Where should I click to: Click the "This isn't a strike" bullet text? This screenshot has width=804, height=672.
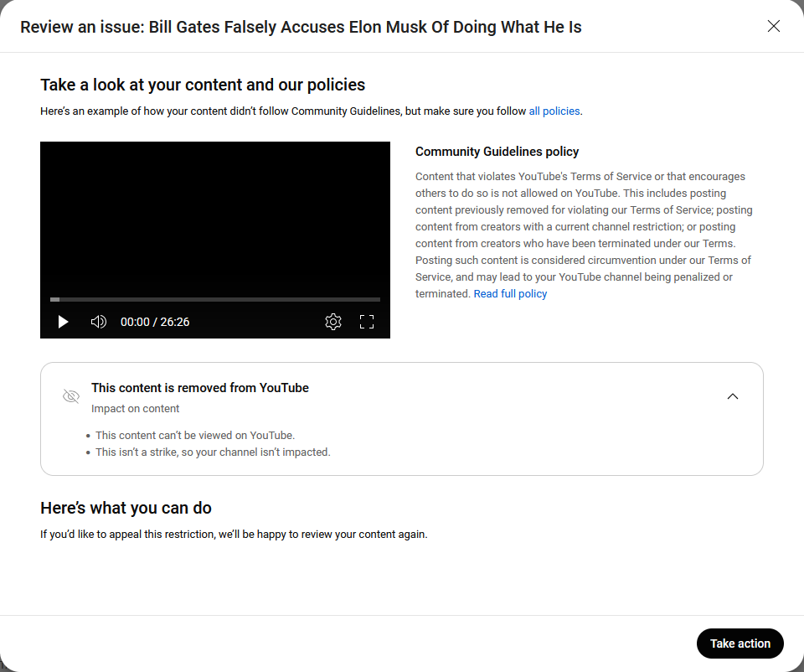point(213,452)
